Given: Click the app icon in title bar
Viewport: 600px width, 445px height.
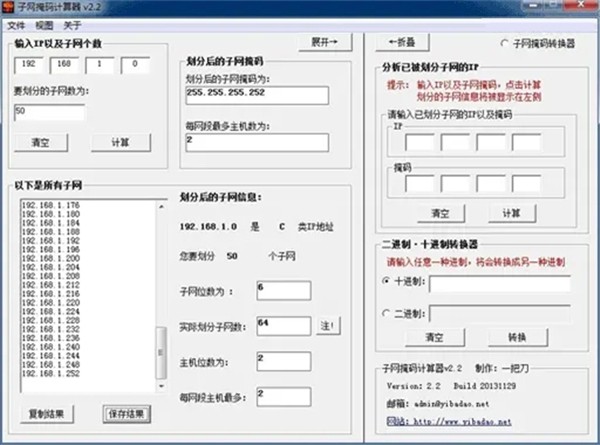Looking at the screenshot, I should 7,6.
